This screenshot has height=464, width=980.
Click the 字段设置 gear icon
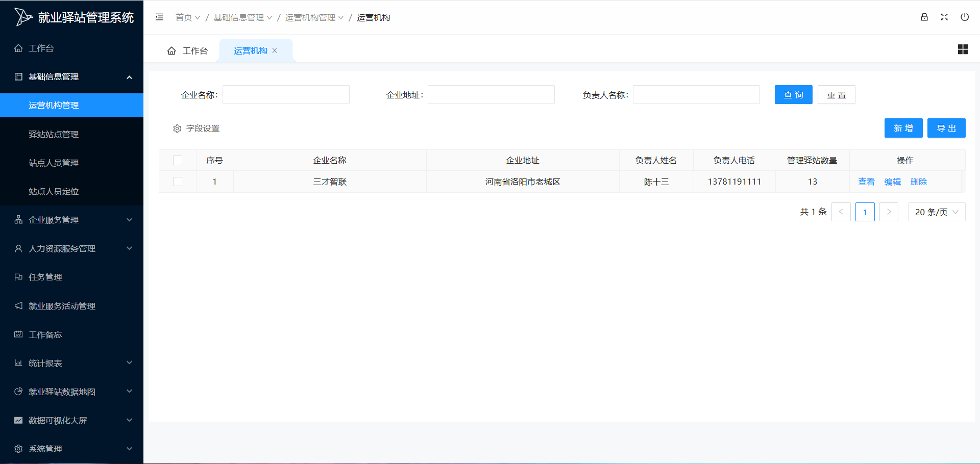(x=177, y=128)
